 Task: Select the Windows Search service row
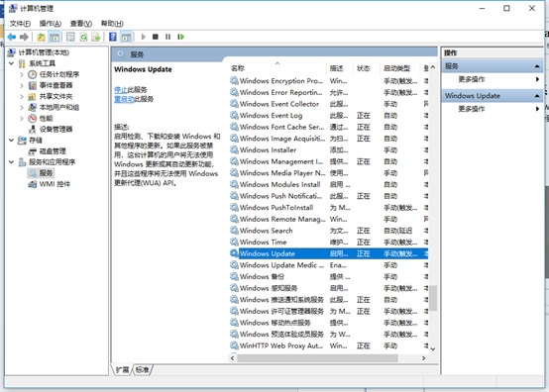(x=328, y=231)
